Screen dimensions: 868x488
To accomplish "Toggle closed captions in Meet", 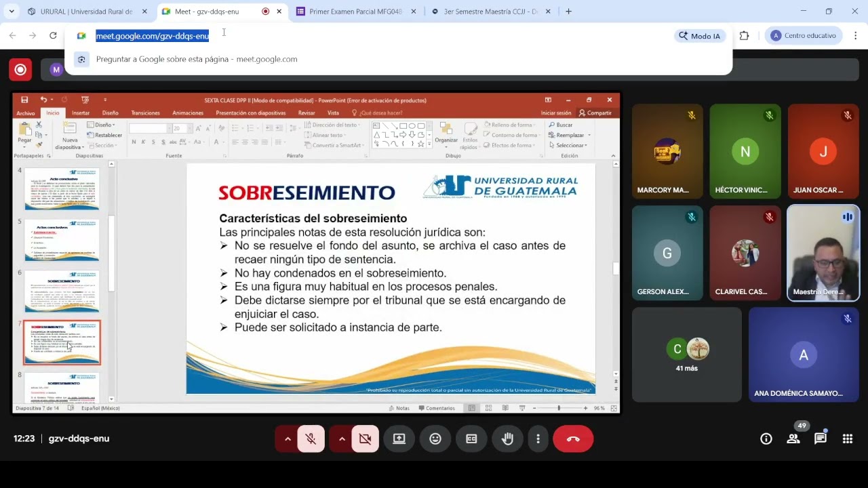I will pyautogui.click(x=471, y=439).
